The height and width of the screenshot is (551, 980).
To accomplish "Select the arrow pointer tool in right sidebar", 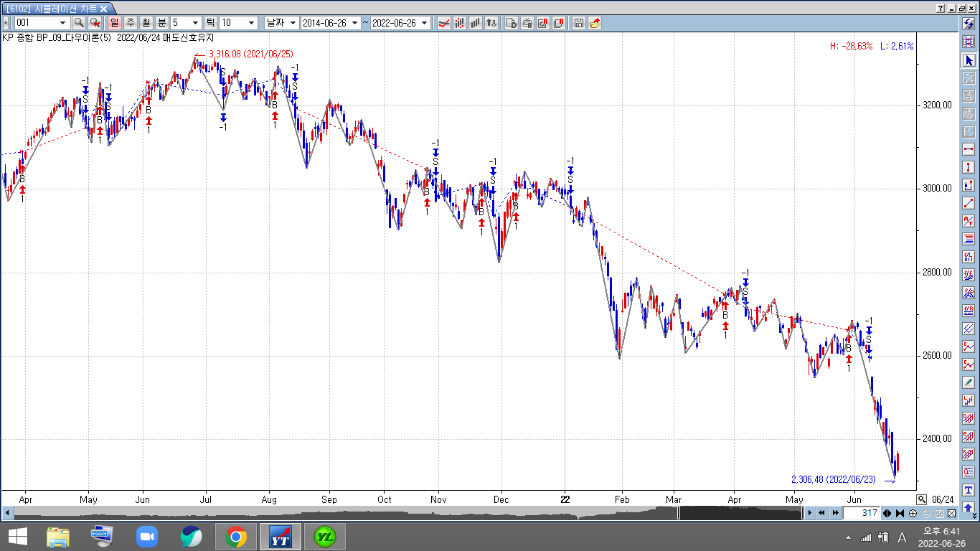I will tap(969, 60).
